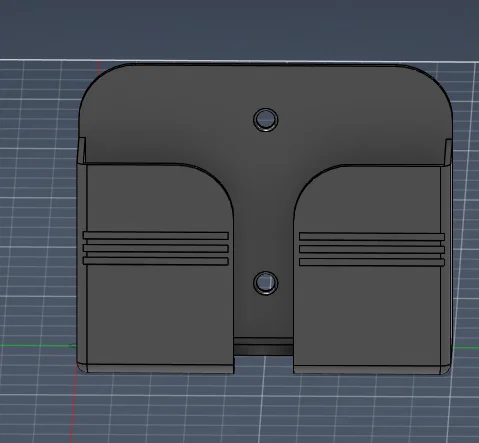Select the lower screw hole between pockets
The image size is (479, 443).
pyautogui.click(x=266, y=283)
